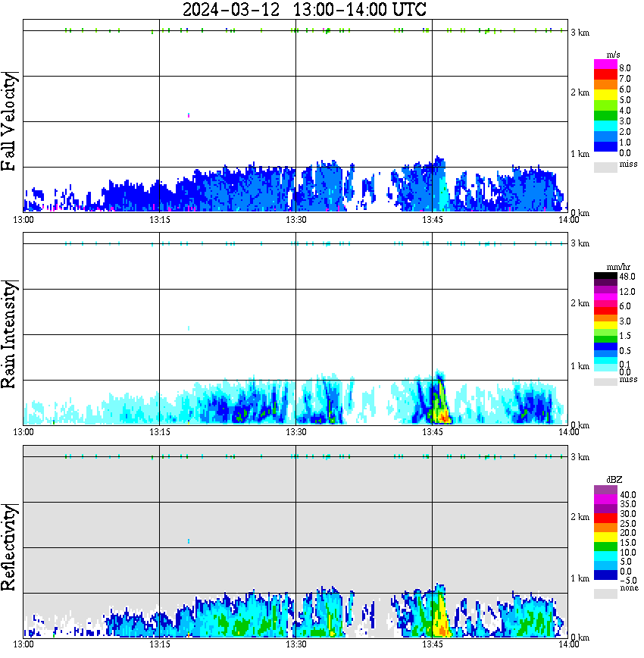Click the magenta swatch in the m/s legend

605,64
